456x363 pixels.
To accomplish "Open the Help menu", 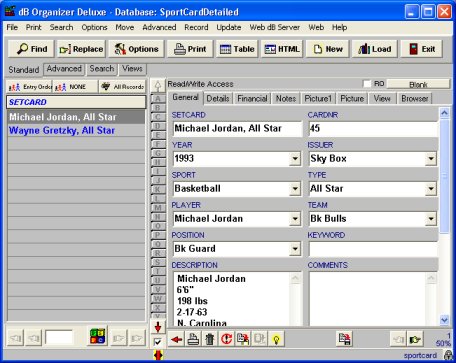I will [x=339, y=28].
